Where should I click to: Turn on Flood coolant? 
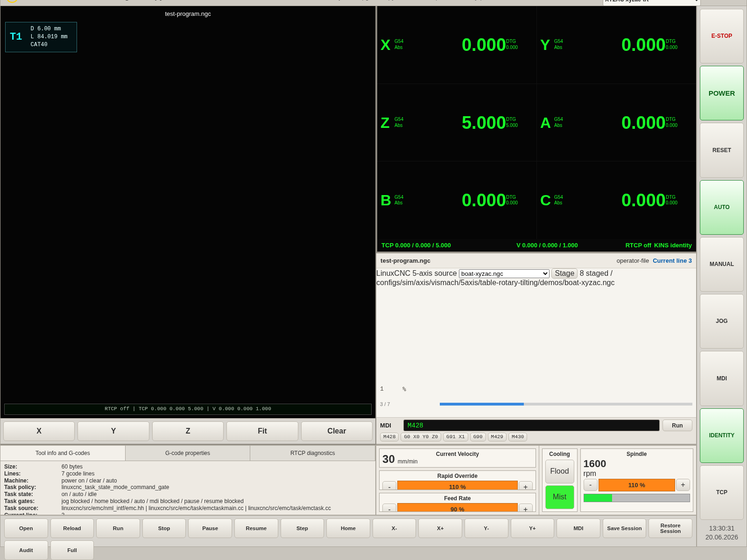coord(559,471)
